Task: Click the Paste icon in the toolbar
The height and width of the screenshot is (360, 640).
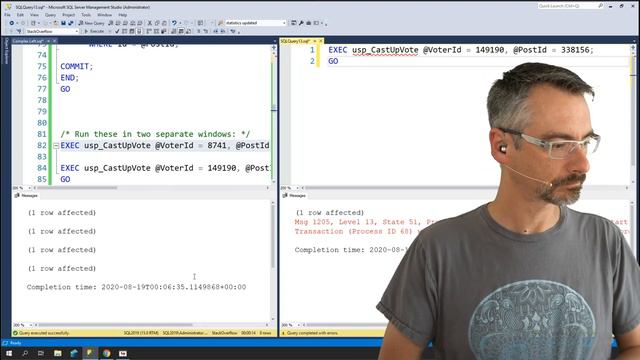Action: tap(164, 23)
